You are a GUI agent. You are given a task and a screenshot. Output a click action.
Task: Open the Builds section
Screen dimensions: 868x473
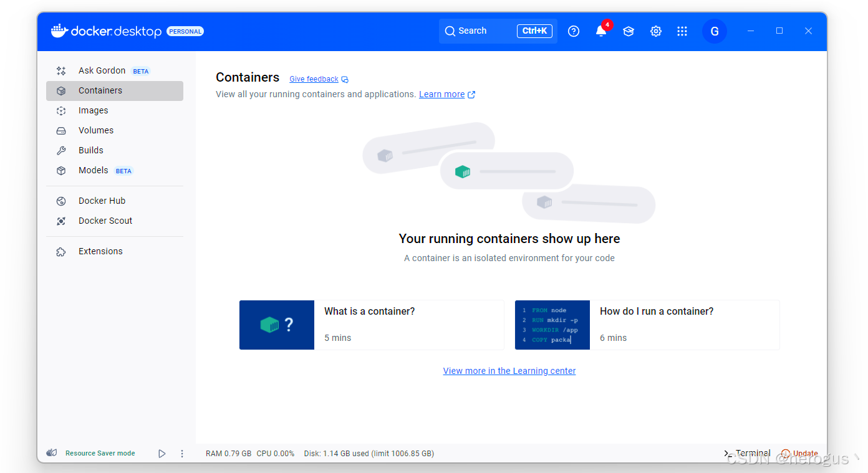[x=115, y=150]
